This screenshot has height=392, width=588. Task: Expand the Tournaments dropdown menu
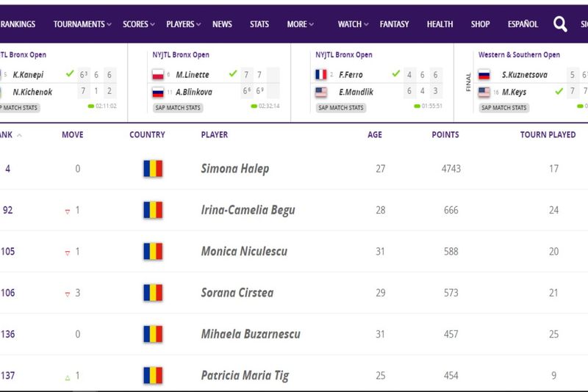coord(82,24)
